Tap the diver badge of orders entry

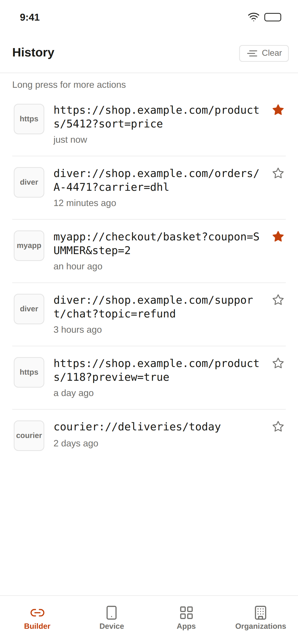tap(29, 182)
